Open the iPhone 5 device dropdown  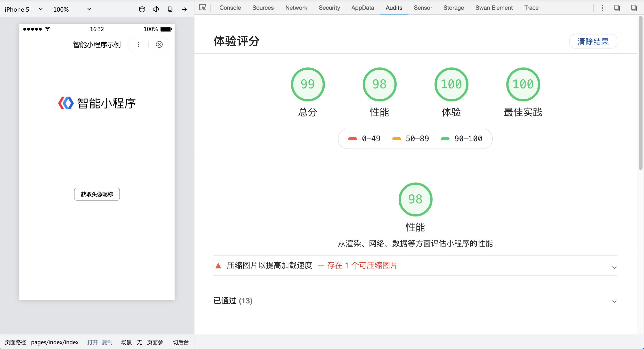pyautogui.click(x=24, y=9)
